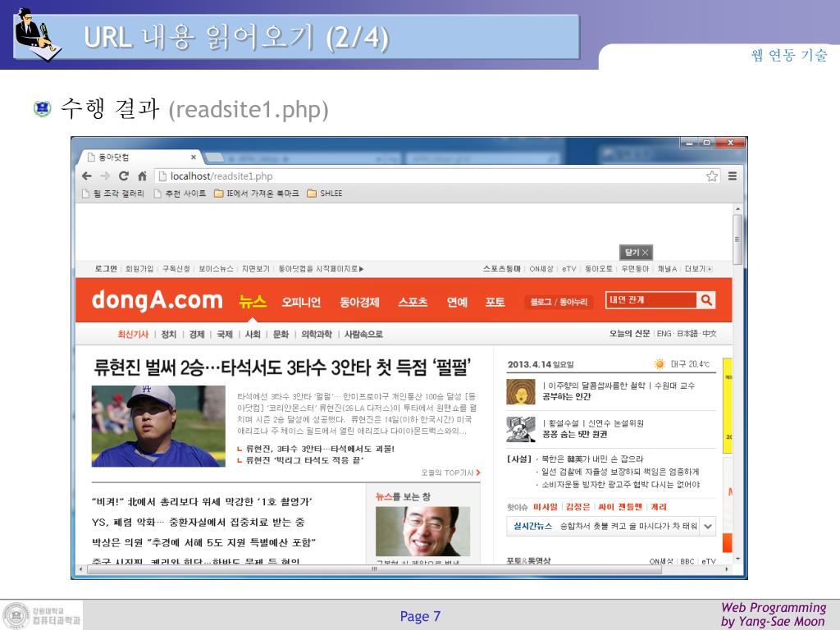Image resolution: width=840 pixels, height=630 pixels.
Task: Open the 경제 submenu item
Action: coord(197,335)
